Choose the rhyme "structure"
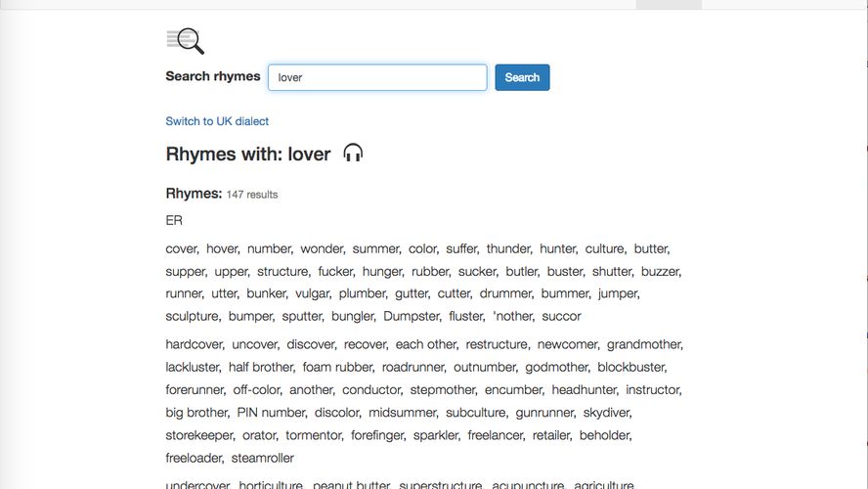The height and width of the screenshot is (489, 868). pyautogui.click(x=282, y=272)
